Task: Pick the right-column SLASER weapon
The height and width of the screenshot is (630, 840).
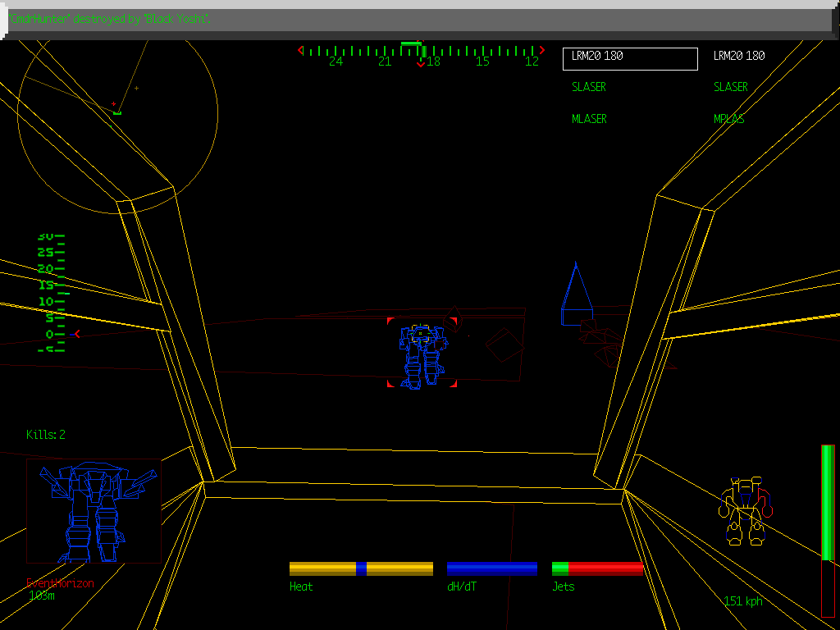Action: point(730,87)
